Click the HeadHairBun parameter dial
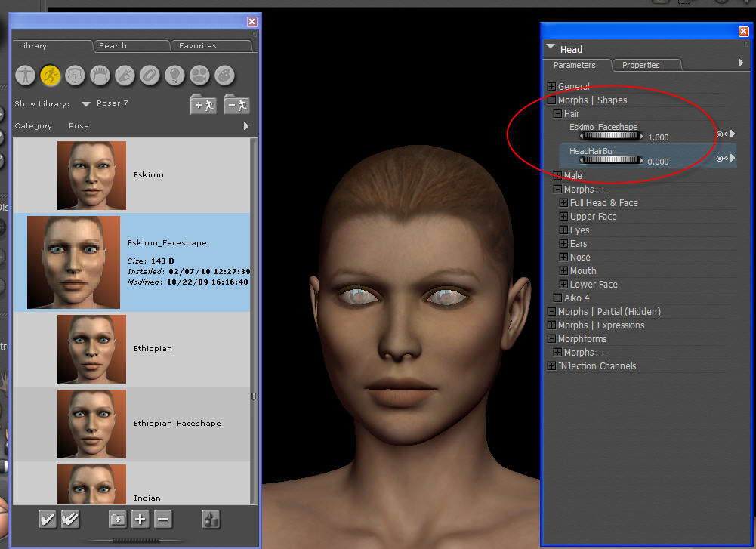This screenshot has height=549, width=756. [611, 160]
